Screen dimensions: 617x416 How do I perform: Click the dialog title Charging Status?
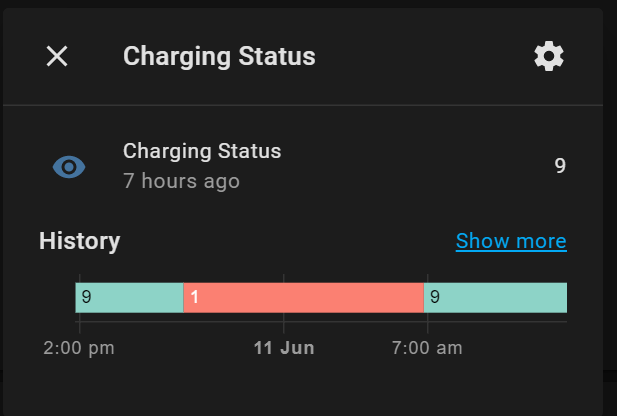[x=219, y=57]
